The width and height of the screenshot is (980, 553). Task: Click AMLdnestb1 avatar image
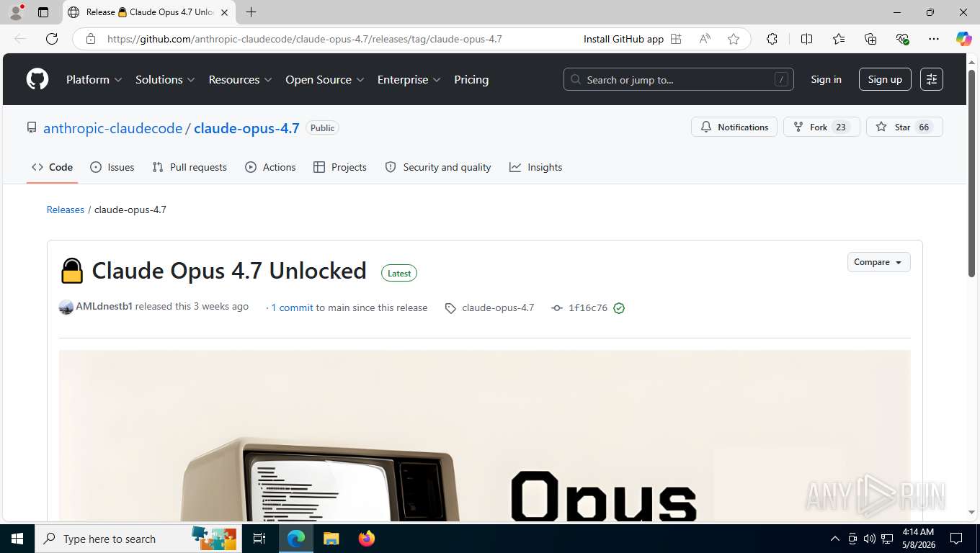point(66,307)
